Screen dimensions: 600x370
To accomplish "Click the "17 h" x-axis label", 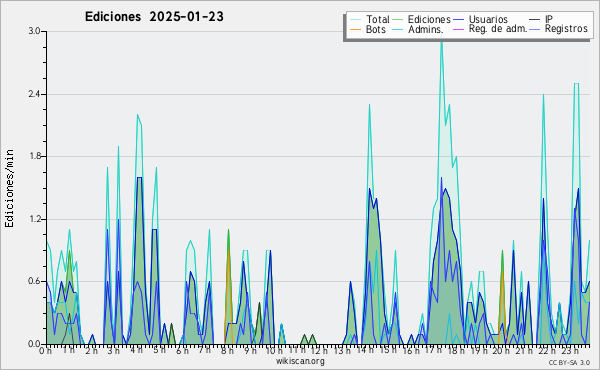I will coord(433,350).
